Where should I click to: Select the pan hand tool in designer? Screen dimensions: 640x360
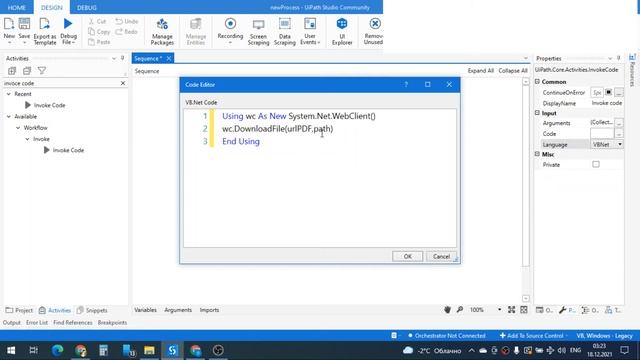(447, 310)
